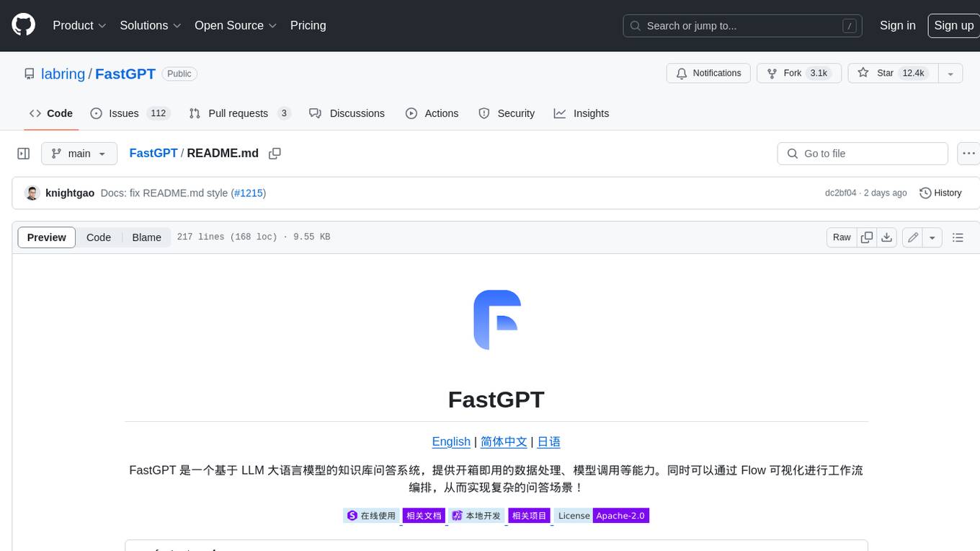Image resolution: width=980 pixels, height=551 pixels.
Task: View file History
Action: click(x=940, y=193)
